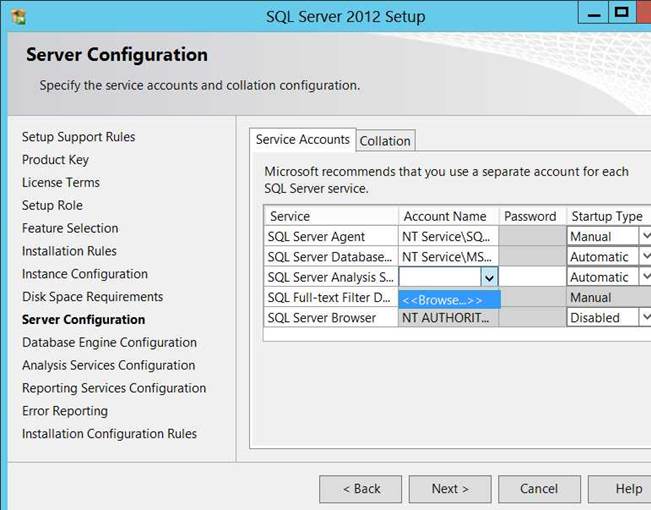Open Startup Type dropdown for SQL Server Browser
The width and height of the screenshot is (651, 510).
(645, 318)
